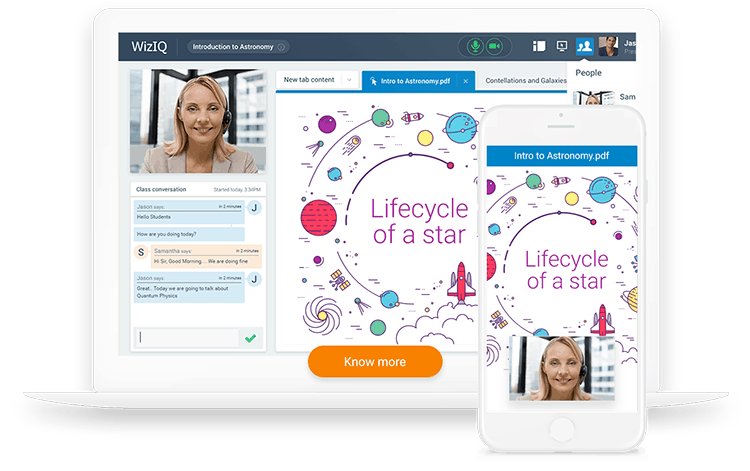Viewport: 750px width, 471px height.
Task: Open the presenter profile avatar in header
Action: 608,46
